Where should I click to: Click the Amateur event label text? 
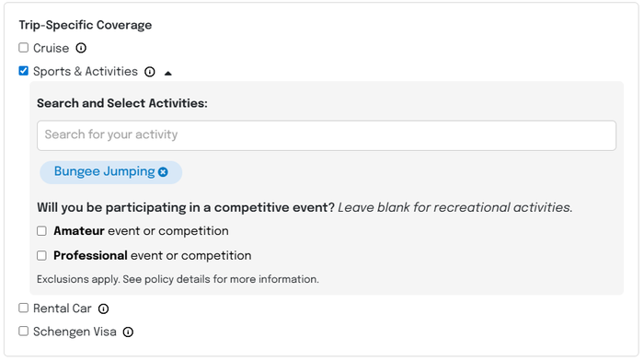tap(141, 231)
